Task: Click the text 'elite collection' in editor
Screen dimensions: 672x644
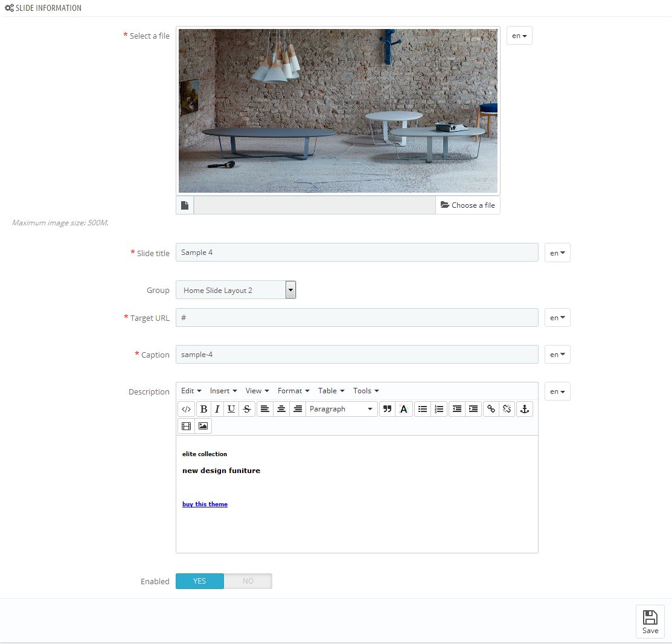Action: coord(205,454)
